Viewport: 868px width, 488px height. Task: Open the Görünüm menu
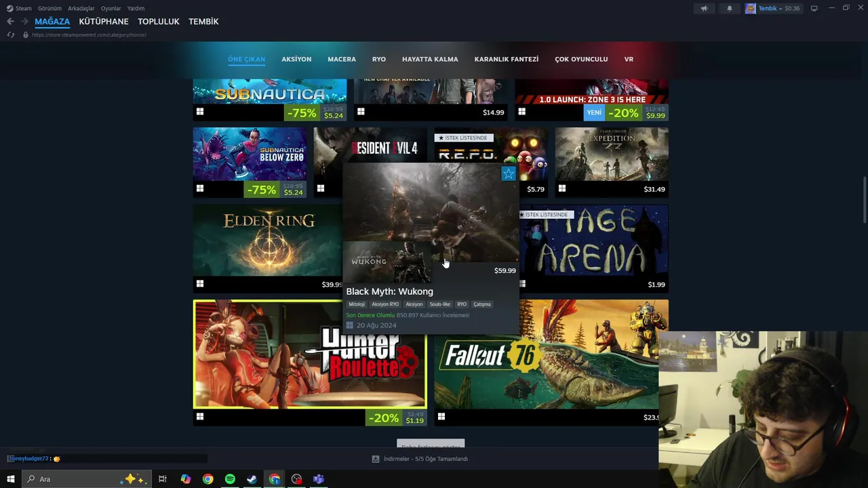point(50,8)
